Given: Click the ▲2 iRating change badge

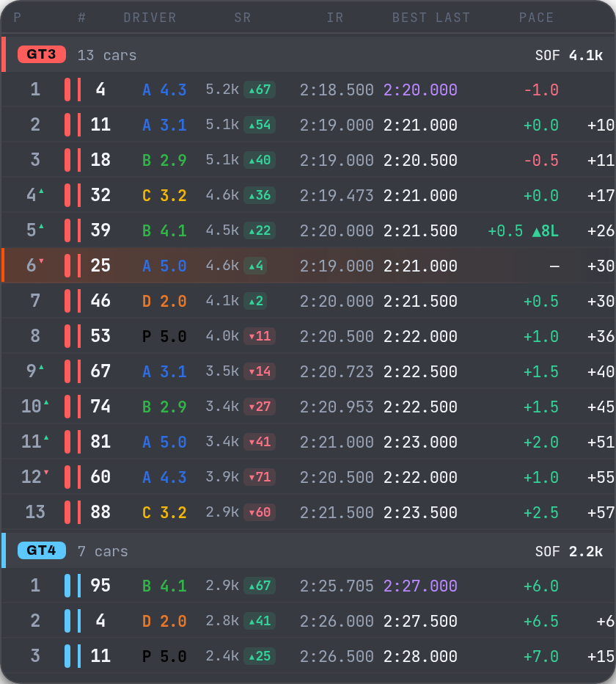Looking at the screenshot, I should (255, 301).
